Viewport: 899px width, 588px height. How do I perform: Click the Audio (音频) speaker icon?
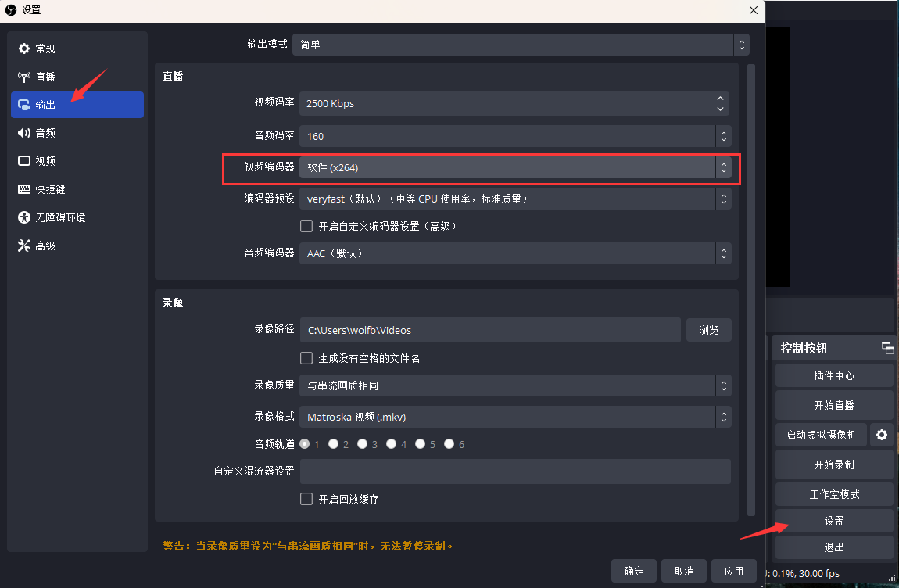(24, 133)
